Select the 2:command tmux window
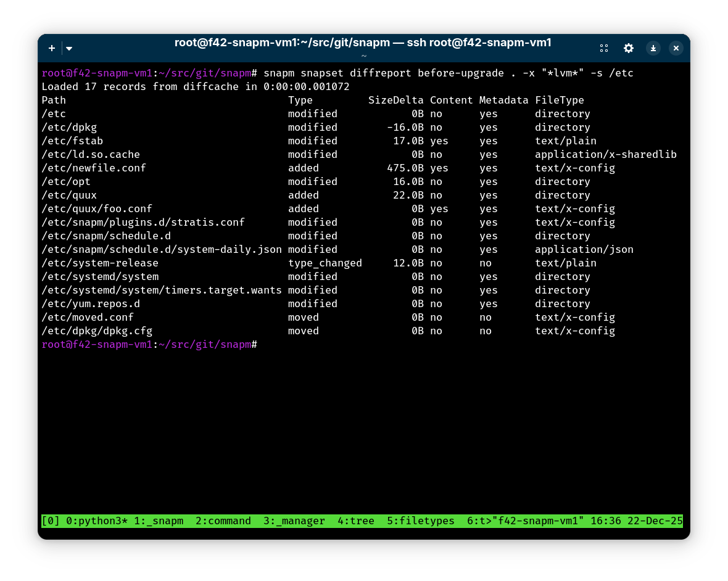 point(223,521)
